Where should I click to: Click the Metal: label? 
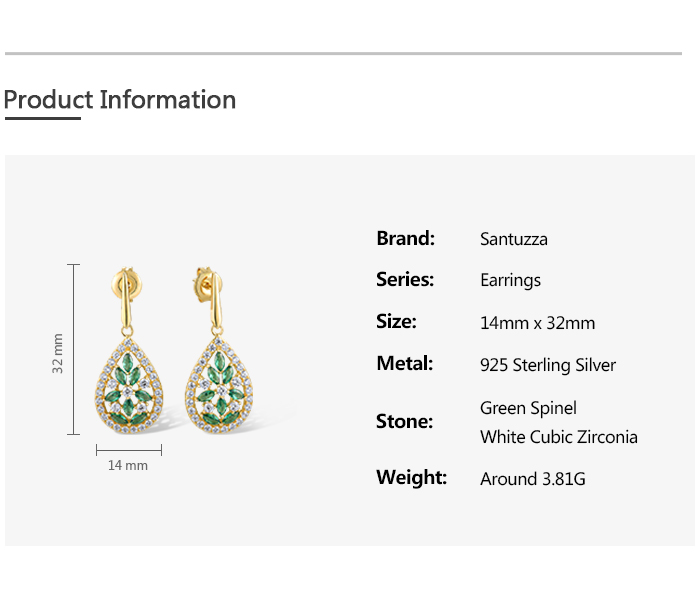(x=404, y=364)
